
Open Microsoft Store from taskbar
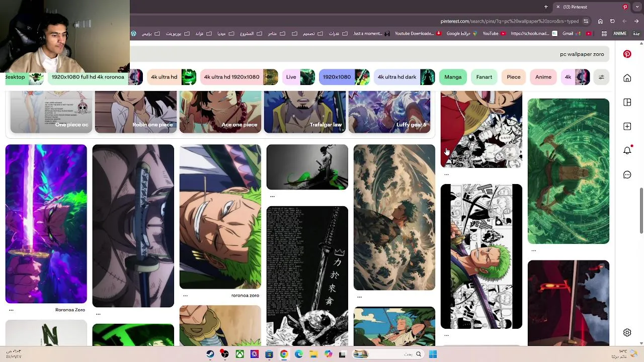click(x=269, y=354)
